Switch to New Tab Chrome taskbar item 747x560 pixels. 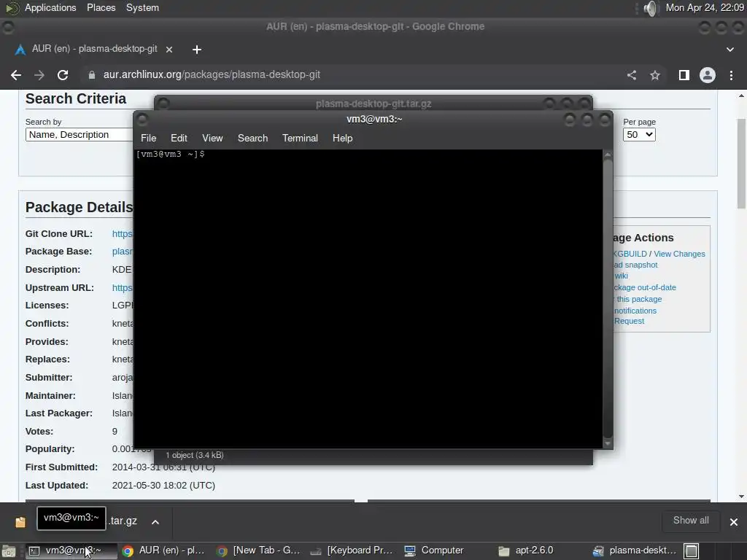point(259,551)
